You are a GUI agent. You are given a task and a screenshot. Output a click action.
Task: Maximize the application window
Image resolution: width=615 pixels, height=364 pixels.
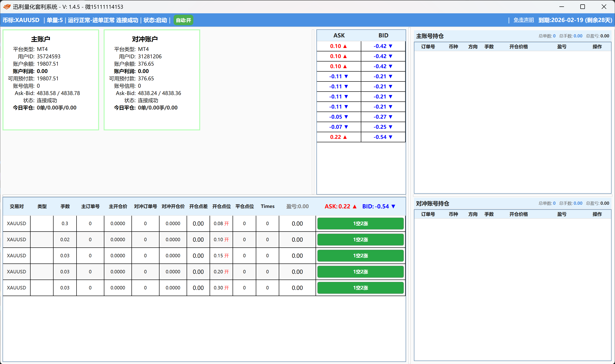582,7
